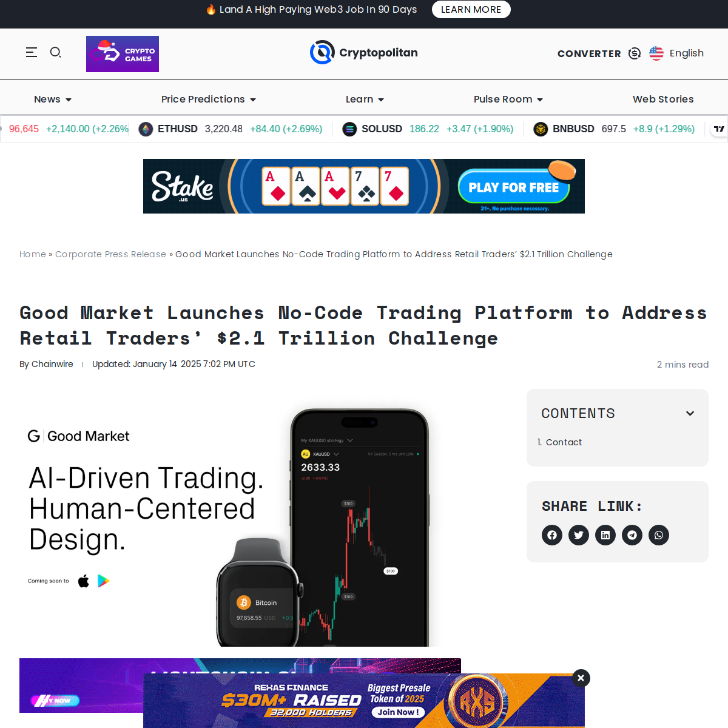This screenshot has width=728, height=728.
Task: Click the Learn More button
Action: coord(471,10)
